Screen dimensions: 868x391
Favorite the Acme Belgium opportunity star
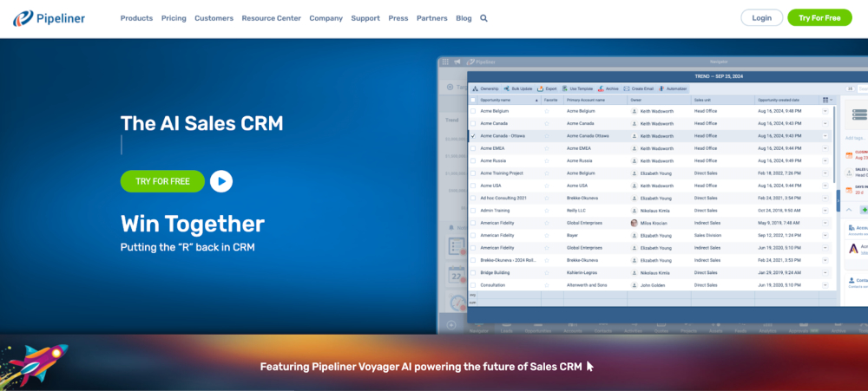(x=546, y=111)
